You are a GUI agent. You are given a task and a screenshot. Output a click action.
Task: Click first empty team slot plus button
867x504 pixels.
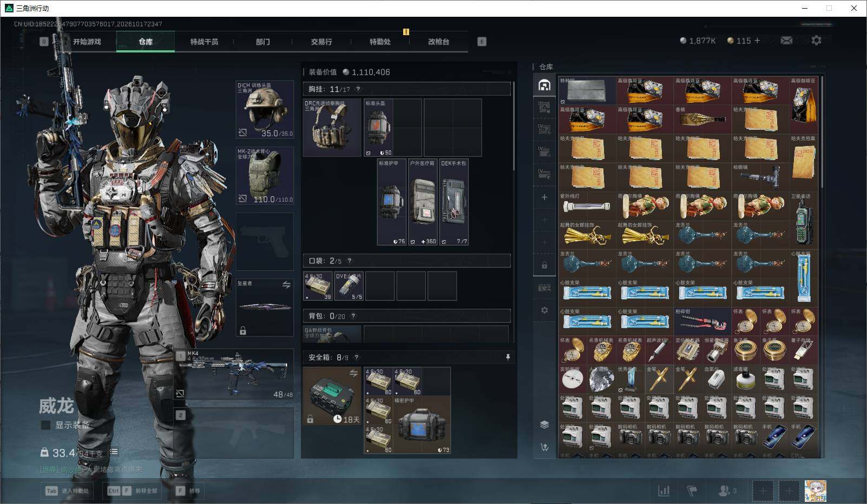click(x=763, y=490)
